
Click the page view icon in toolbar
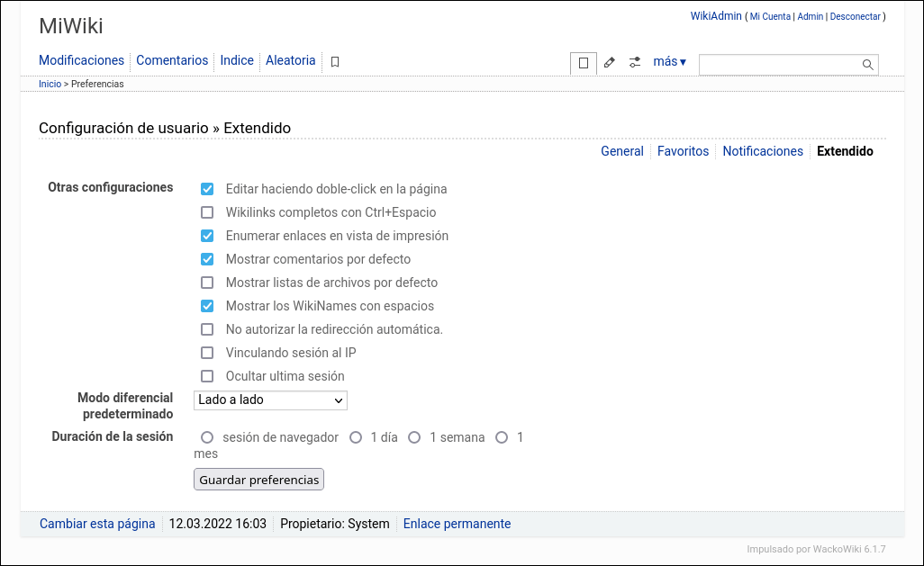[x=584, y=63]
